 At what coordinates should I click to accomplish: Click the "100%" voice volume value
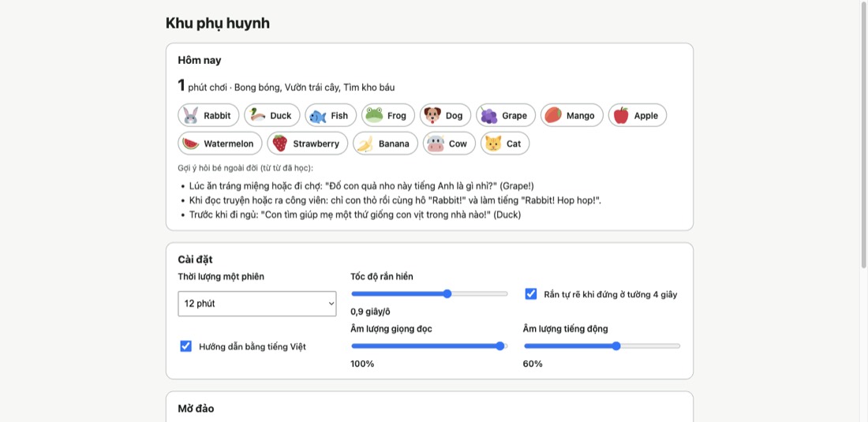click(x=362, y=364)
